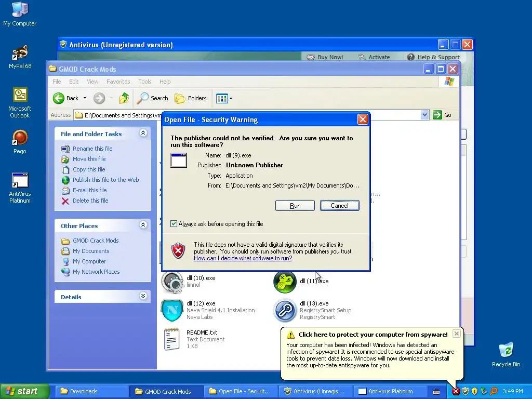532x399 pixels.
Task: Open Back history dropdown arrow
Action: [85, 98]
